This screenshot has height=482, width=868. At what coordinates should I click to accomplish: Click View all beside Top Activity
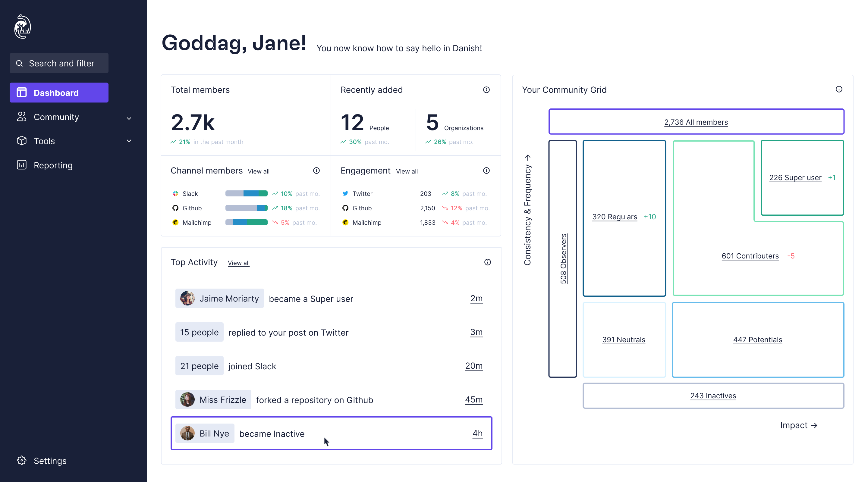239,263
